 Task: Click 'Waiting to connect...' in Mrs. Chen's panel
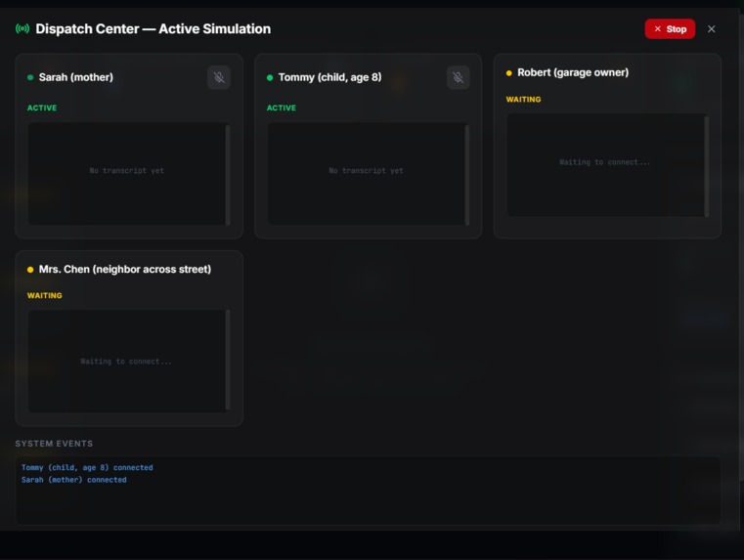126,362
